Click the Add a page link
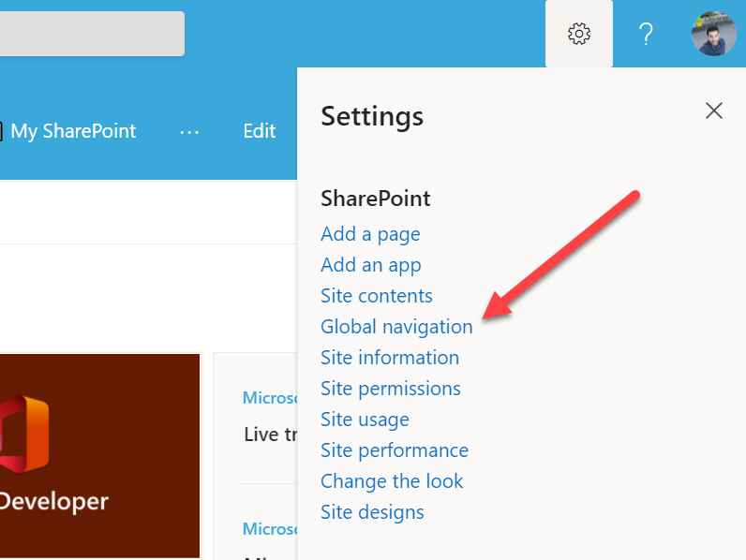The image size is (746, 560). (370, 234)
